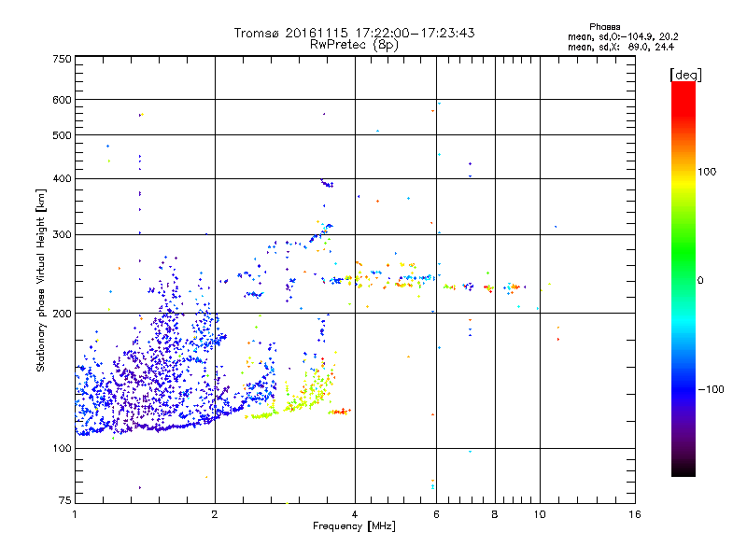Click the colorbar '0' tick label
Image resolution: width=747 pixels, height=560 pixels.
click(x=700, y=281)
